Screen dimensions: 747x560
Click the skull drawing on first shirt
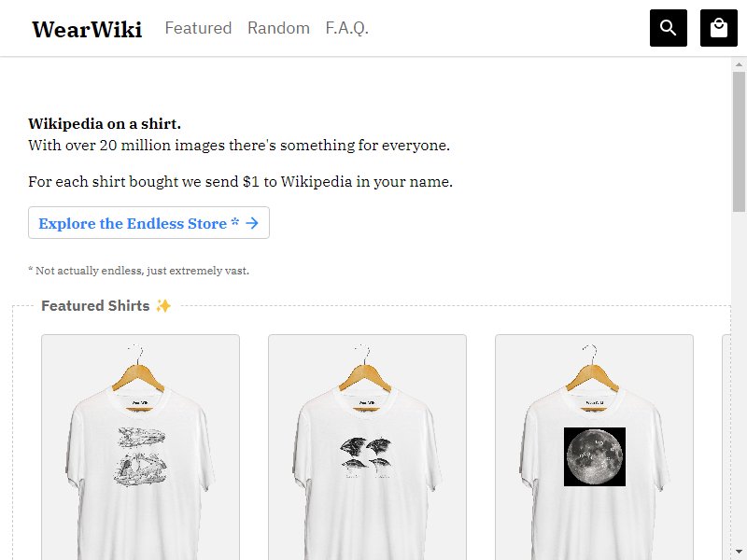141,456
